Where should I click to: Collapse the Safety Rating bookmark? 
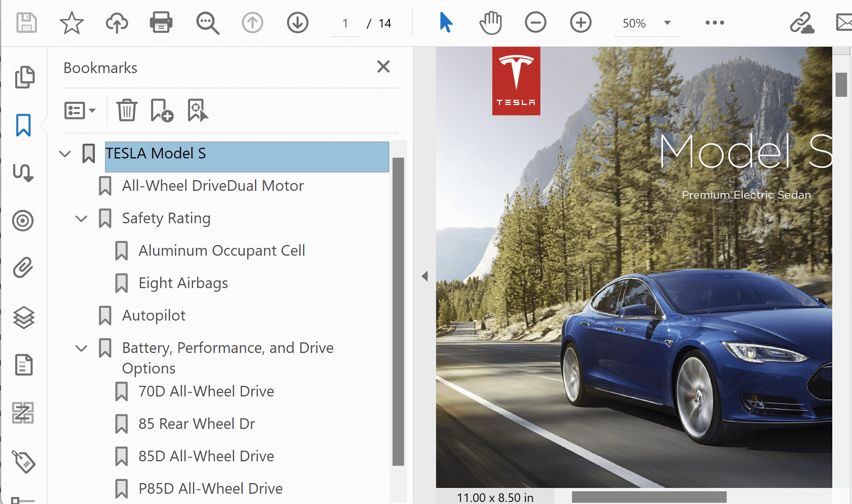pos(82,219)
